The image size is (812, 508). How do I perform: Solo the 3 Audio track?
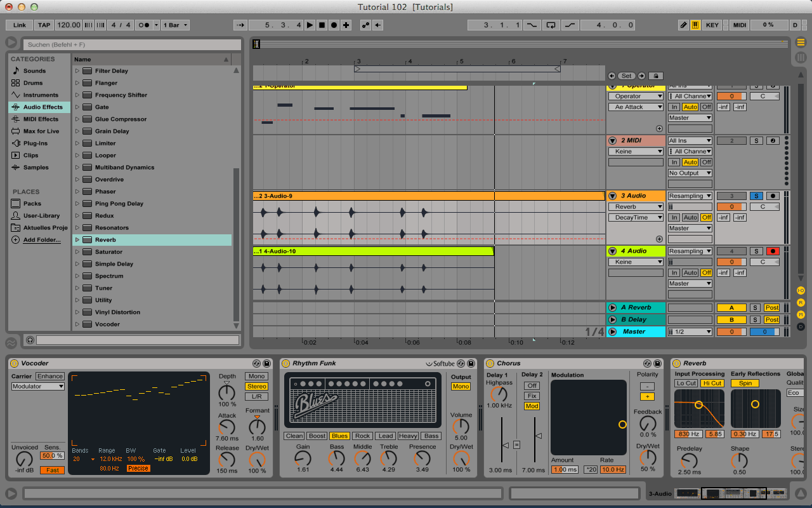(756, 196)
